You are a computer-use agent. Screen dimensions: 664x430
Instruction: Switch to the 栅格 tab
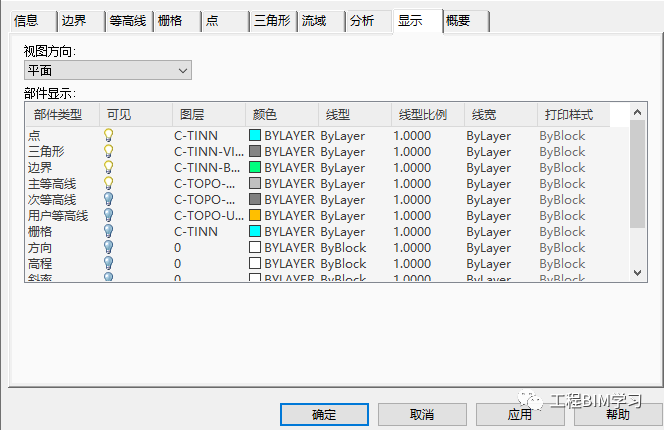pos(177,21)
